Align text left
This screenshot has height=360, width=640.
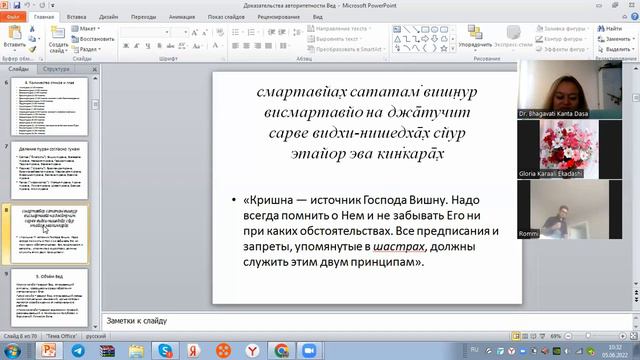click(x=236, y=46)
